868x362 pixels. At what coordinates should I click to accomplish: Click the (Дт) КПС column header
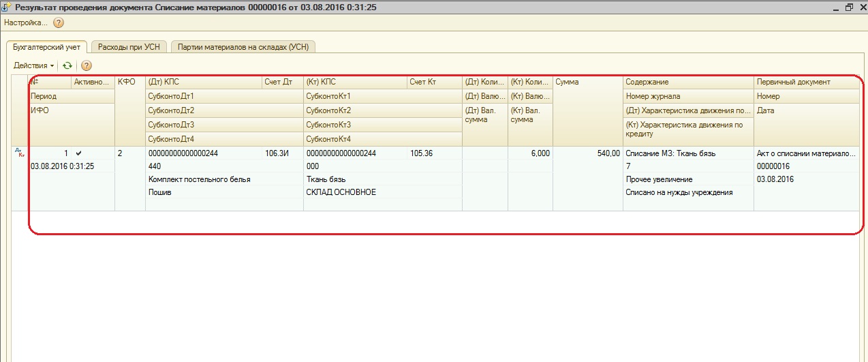point(204,82)
